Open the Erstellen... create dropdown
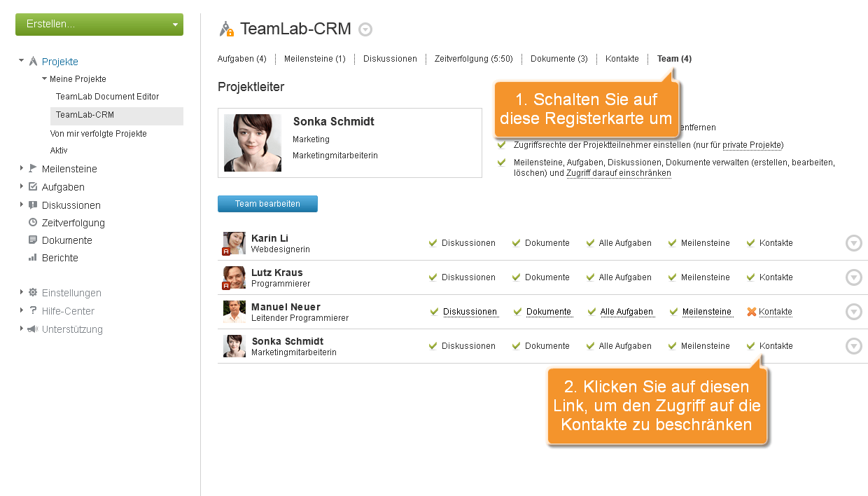This screenshot has width=868, height=496. pyautogui.click(x=99, y=25)
